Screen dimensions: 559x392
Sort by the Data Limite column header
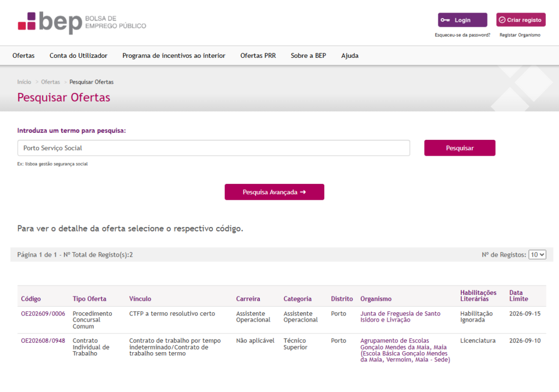pos(519,296)
